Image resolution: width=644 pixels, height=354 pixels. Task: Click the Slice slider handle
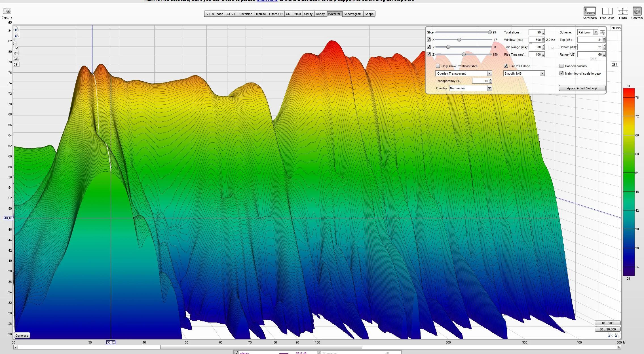[x=490, y=32]
